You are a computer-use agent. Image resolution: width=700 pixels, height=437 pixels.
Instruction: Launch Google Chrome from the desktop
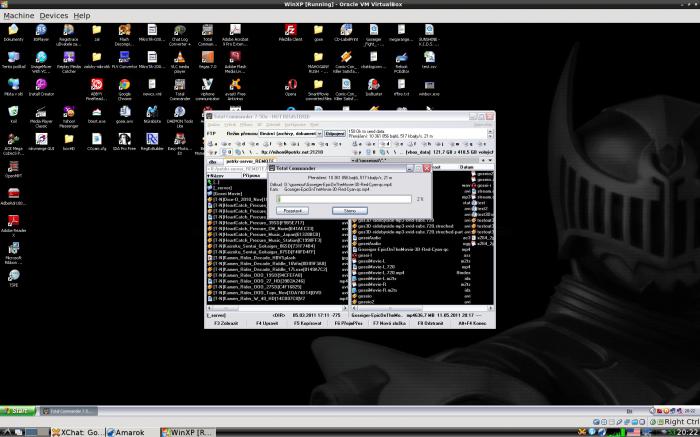[125, 85]
